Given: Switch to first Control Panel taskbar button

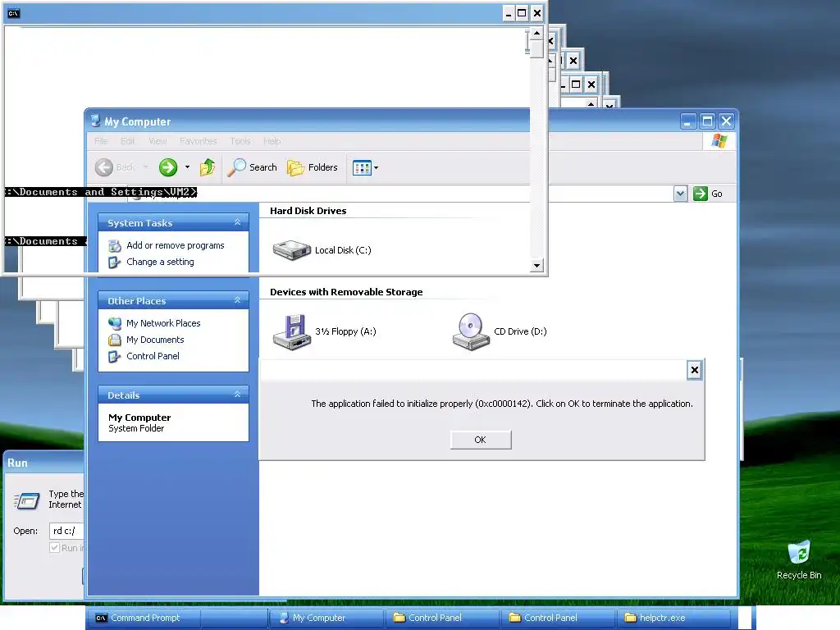Looking at the screenshot, I should [x=441, y=618].
